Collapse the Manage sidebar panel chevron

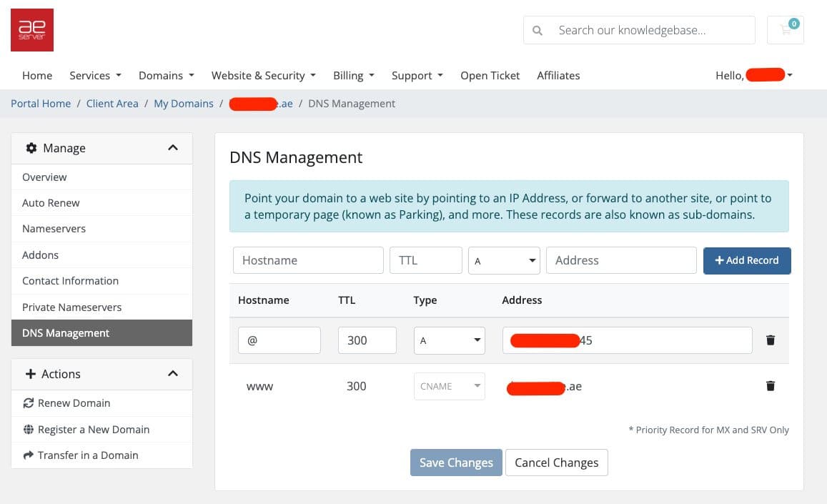[173, 148]
